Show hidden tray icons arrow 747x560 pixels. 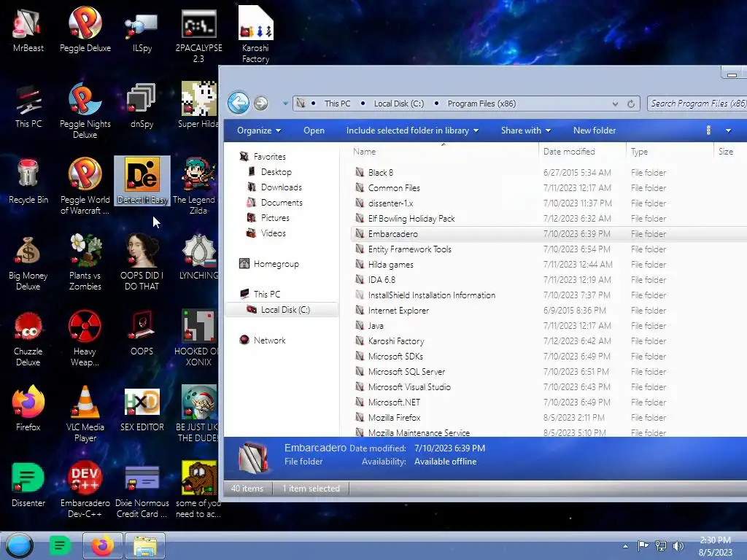point(625,546)
